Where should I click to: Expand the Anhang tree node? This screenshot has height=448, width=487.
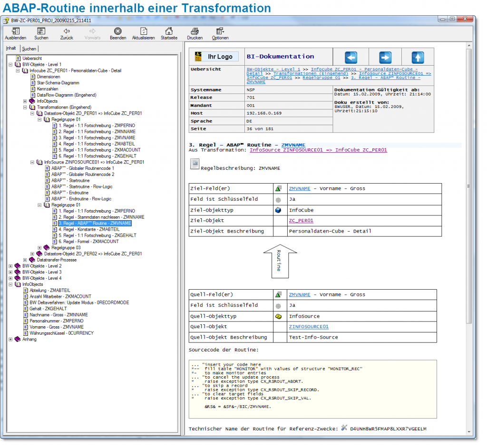11,340
